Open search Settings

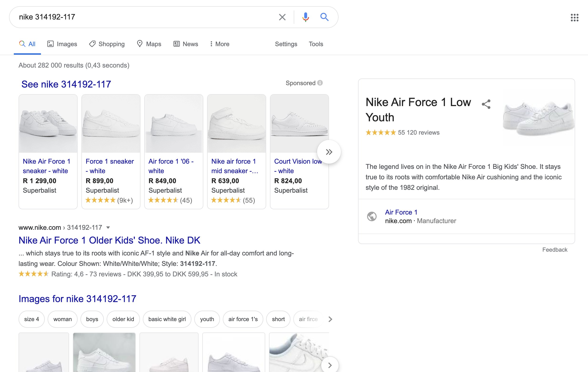[x=286, y=44]
